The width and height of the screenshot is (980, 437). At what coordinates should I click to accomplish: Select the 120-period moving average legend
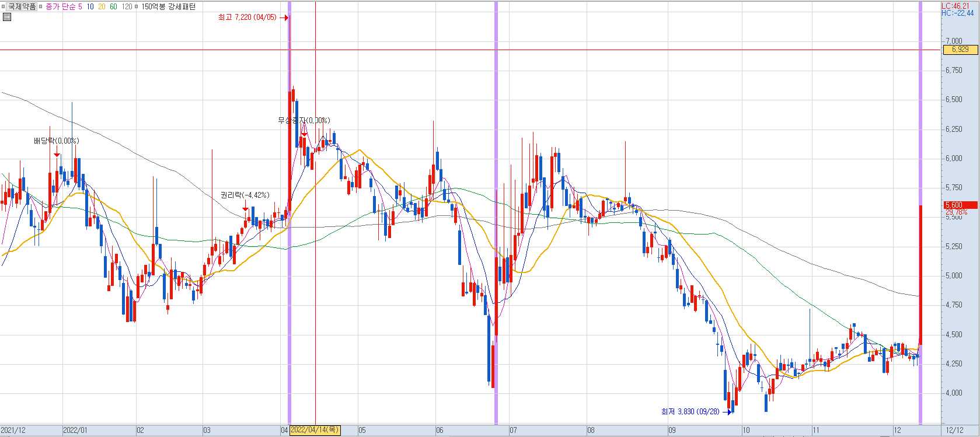tap(127, 6)
